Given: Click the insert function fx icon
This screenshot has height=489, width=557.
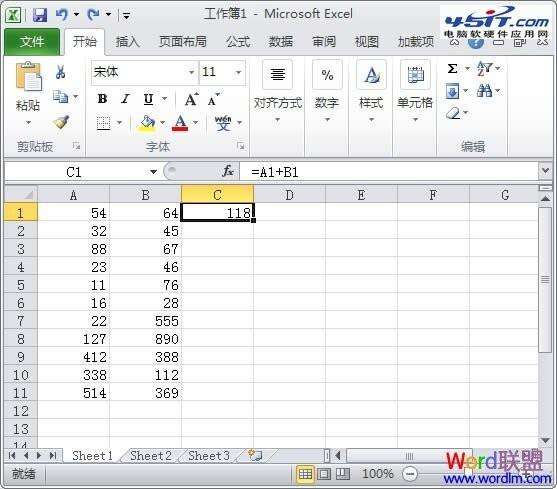Looking at the screenshot, I should (x=228, y=172).
